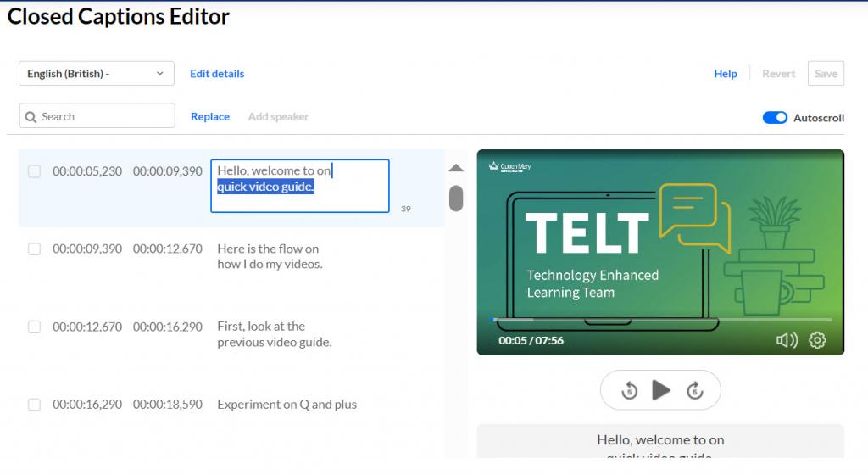Open the Help link

(x=725, y=74)
